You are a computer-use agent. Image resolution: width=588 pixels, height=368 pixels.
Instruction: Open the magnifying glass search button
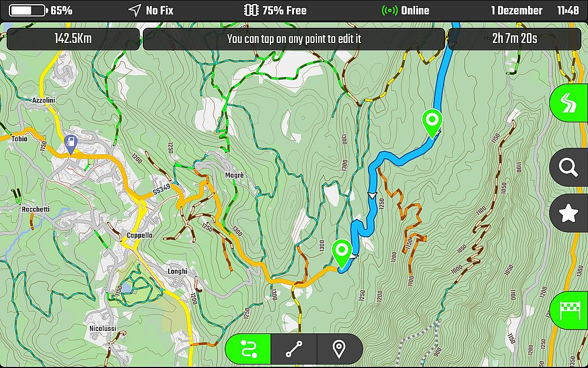pos(569,167)
